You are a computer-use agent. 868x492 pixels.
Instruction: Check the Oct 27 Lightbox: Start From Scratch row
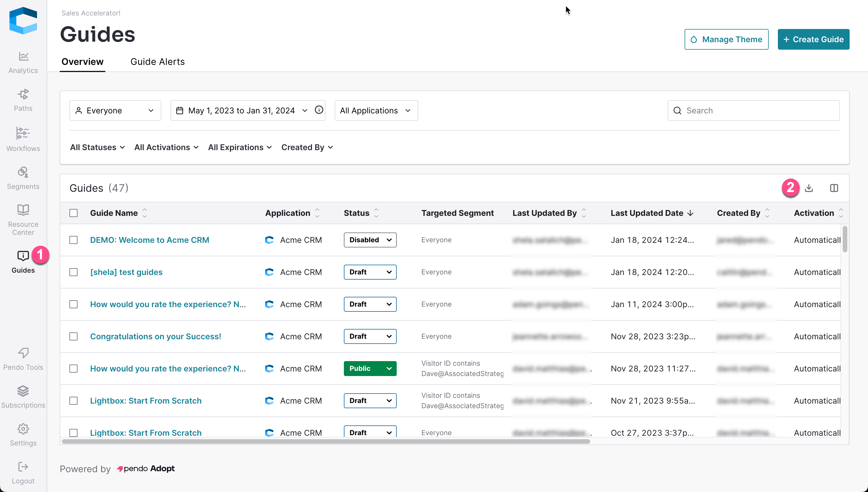point(73,433)
